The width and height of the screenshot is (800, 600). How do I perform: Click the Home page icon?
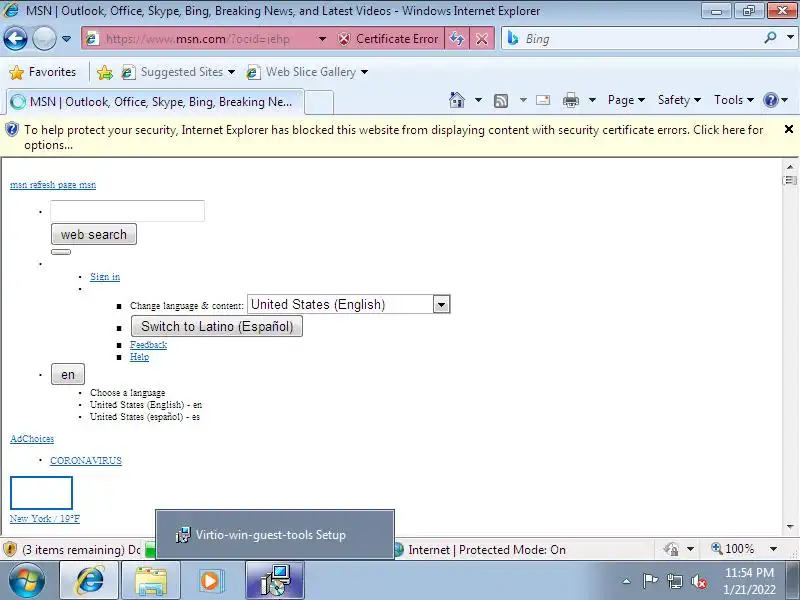457,100
